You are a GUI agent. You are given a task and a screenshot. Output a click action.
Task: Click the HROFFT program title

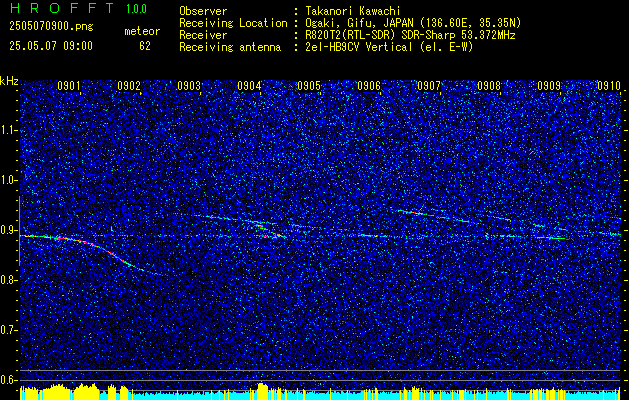pos(63,8)
